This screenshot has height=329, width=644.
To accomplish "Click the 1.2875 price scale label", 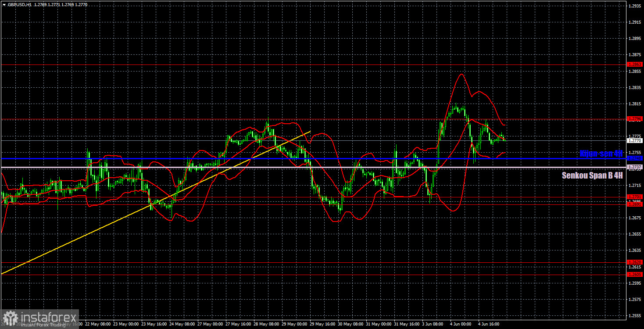I will pyautogui.click(x=635, y=55).
